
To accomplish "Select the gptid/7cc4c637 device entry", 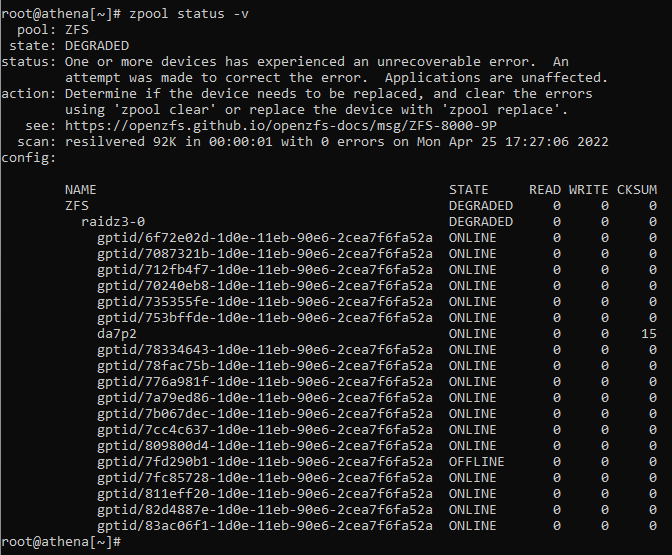I will click(265, 429).
